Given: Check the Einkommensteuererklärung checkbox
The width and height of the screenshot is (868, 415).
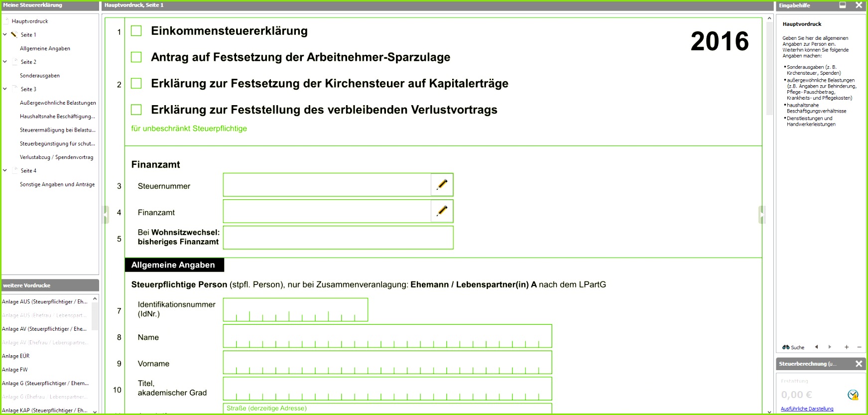Looking at the screenshot, I should pos(136,31).
